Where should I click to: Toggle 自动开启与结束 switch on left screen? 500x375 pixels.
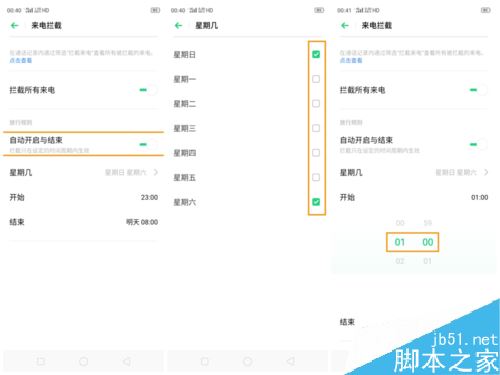[148, 144]
